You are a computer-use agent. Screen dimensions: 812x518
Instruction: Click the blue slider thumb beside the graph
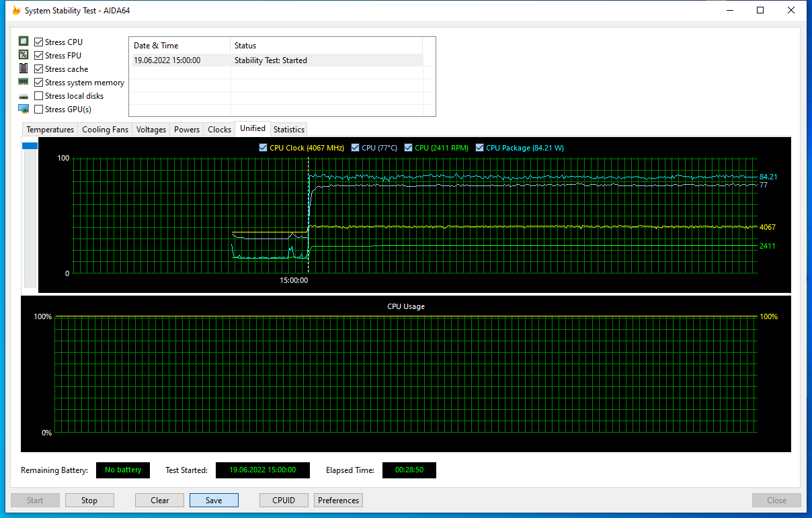coord(30,145)
